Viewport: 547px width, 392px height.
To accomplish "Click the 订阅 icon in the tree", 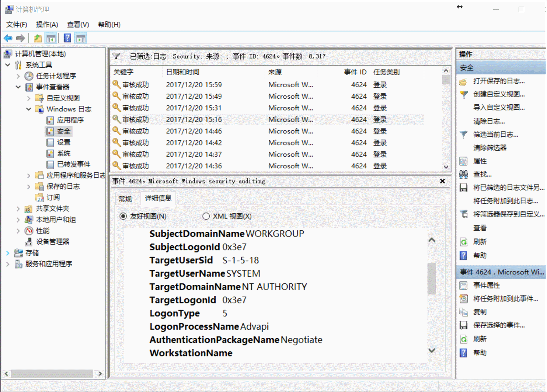I will pos(39,197).
